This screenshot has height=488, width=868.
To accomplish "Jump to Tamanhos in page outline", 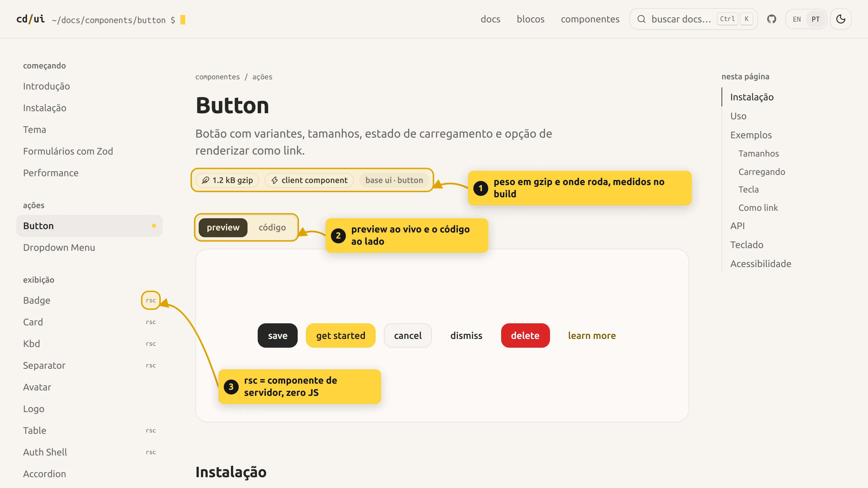I will 759,153.
